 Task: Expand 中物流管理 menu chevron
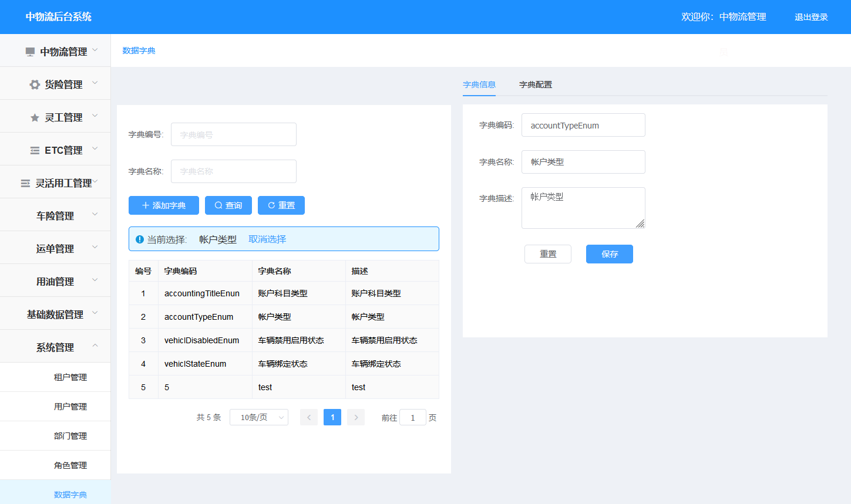click(95, 50)
